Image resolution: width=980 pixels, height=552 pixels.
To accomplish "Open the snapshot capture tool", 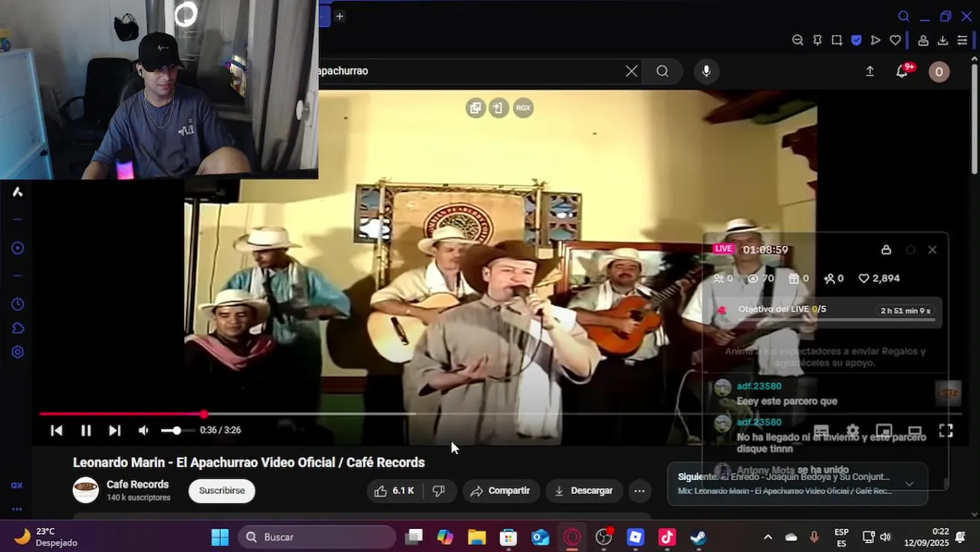I will (837, 41).
